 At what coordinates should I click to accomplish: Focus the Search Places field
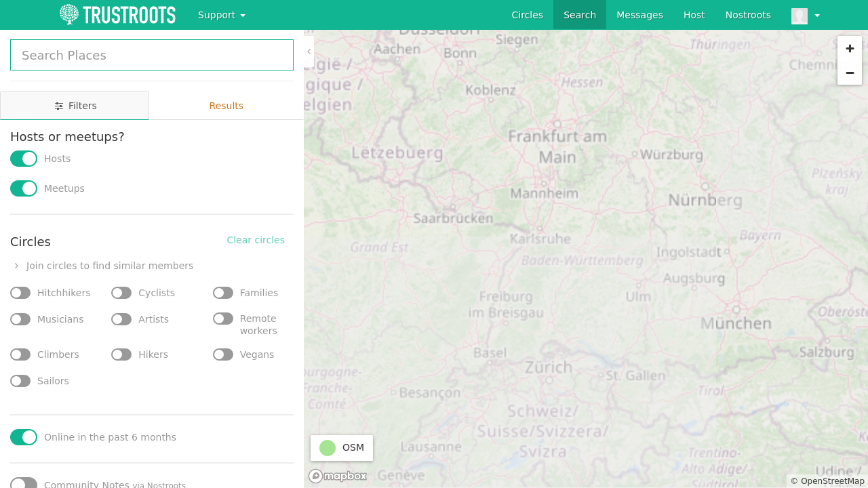click(x=152, y=55)
